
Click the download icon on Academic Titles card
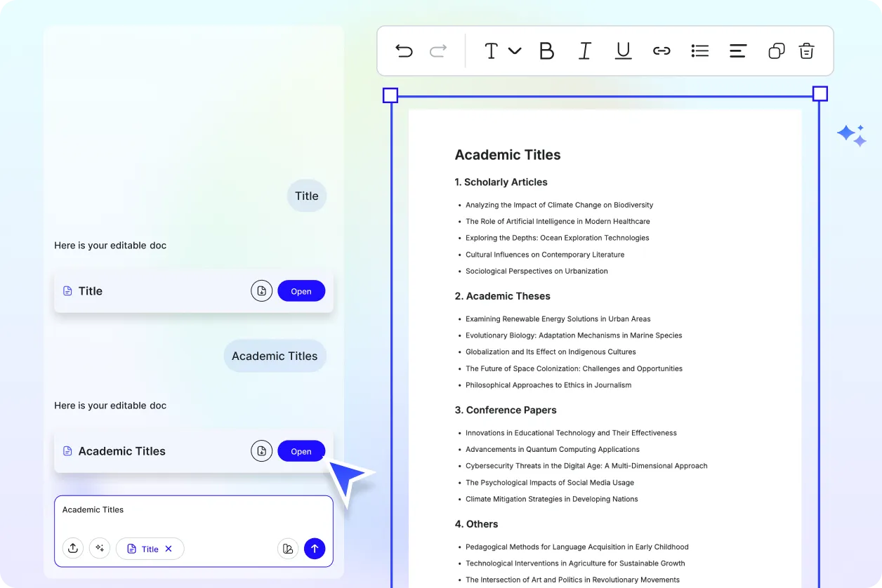[261, 450]
